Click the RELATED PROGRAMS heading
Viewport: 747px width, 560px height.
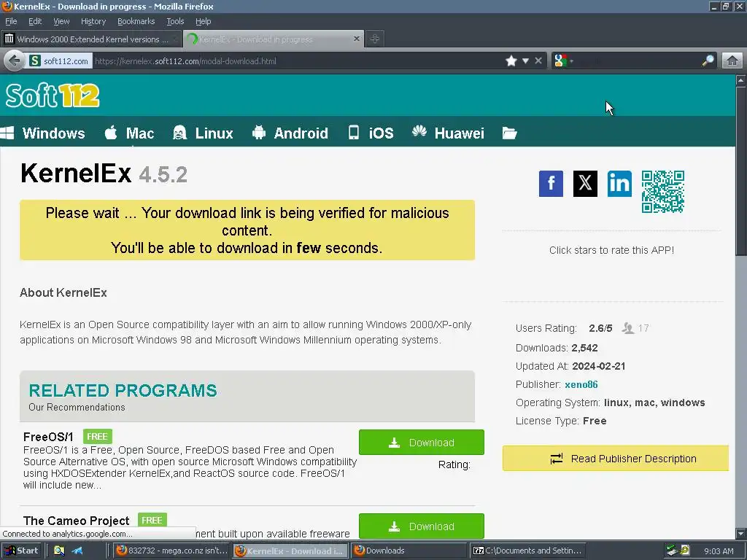pos(123,391)
